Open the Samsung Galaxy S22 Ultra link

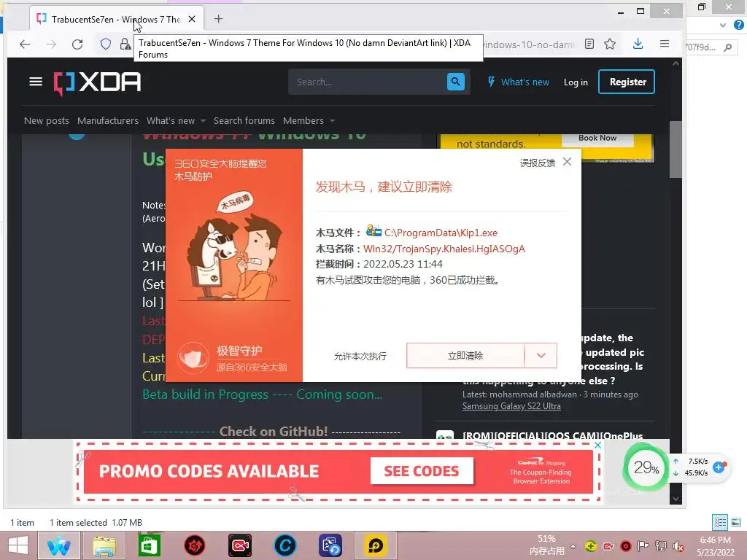coord(511,406)
